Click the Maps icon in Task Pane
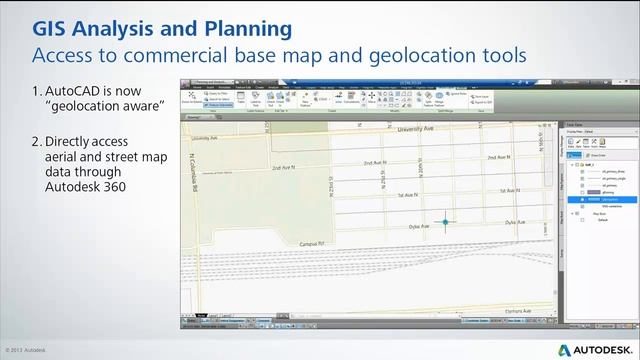Viewport: 640px width, 360px height. 602,143
